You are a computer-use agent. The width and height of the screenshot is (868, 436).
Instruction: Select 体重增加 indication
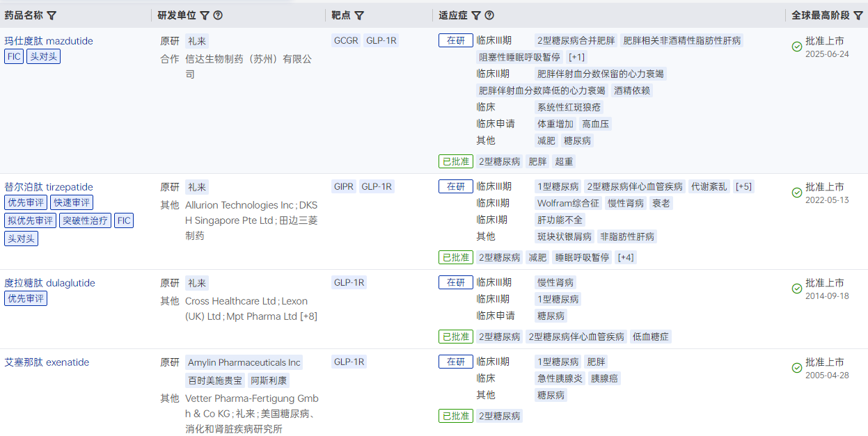tap(555, 124)
